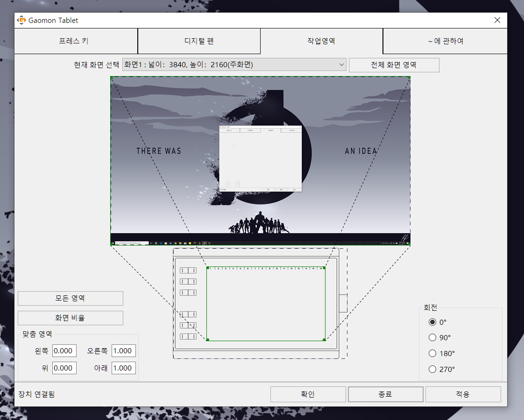Click the second press key on tablet diagram
This screenshot has width=524, height=420.
pyautogui.click(x=188, y=281)
